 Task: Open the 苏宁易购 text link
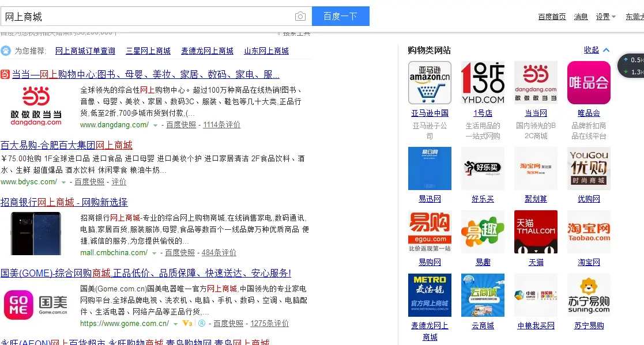click(x=589, y=326)
